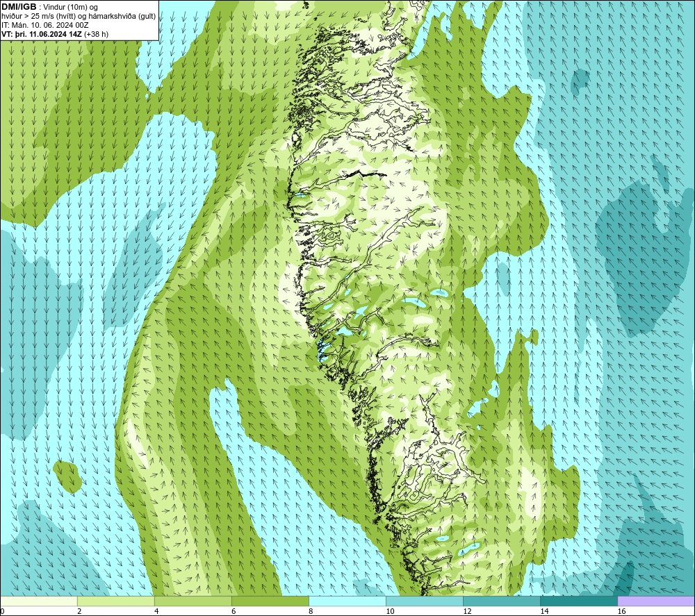Click the scale label '8'

pyautogui.click(x=311, y=612)
